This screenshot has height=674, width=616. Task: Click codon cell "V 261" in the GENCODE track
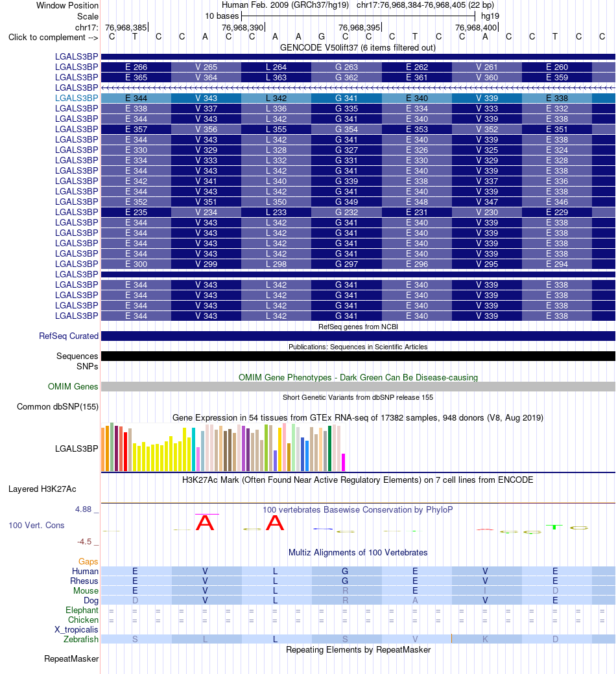(487, 67)
